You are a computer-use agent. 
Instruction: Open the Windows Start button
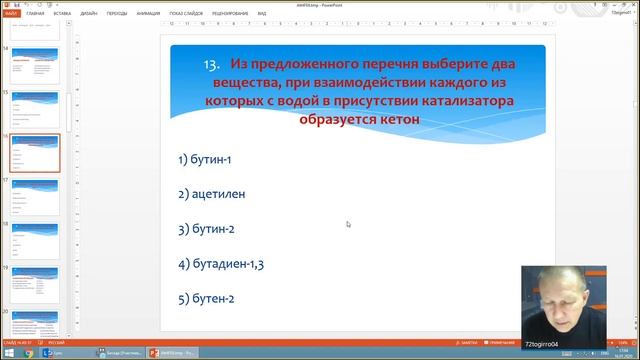tap(9, 353)
